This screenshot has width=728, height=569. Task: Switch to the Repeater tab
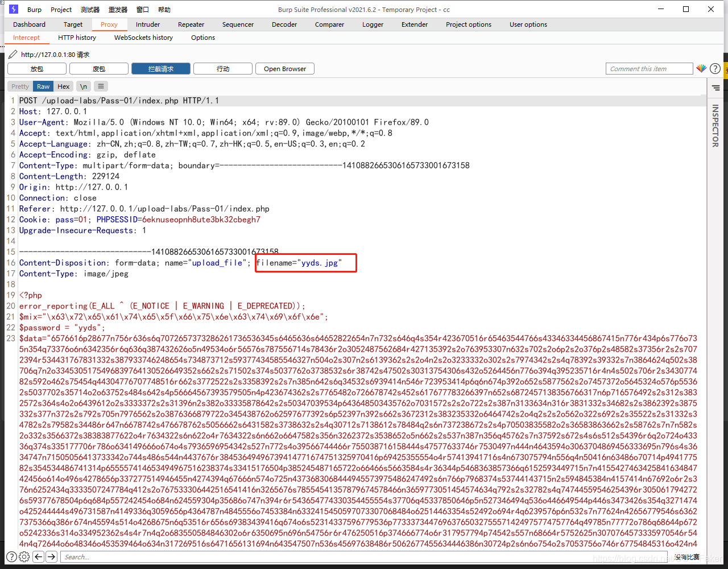pos(191,24)
